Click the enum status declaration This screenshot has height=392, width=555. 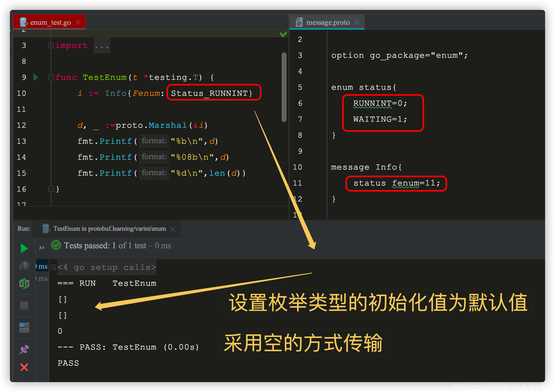364,87
